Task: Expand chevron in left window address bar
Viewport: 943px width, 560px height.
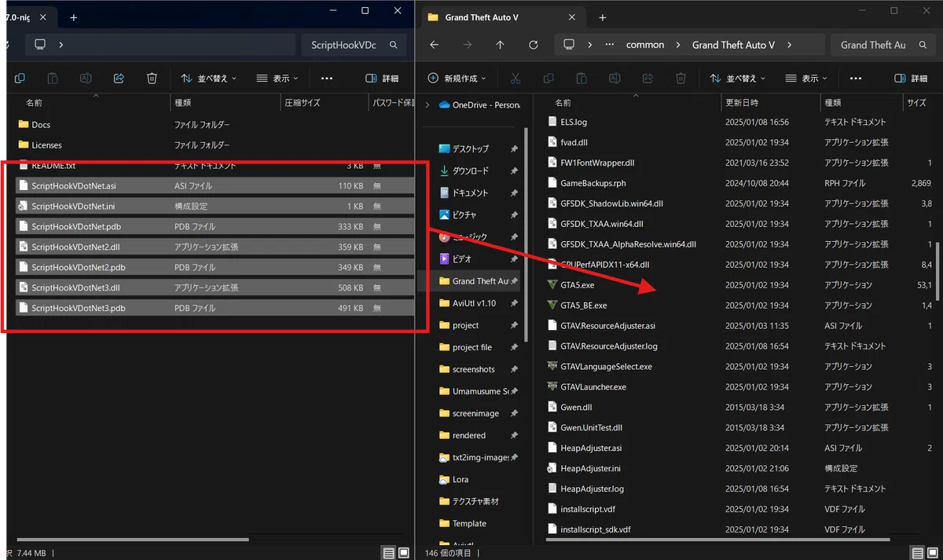Action: [x=61, y=45]
